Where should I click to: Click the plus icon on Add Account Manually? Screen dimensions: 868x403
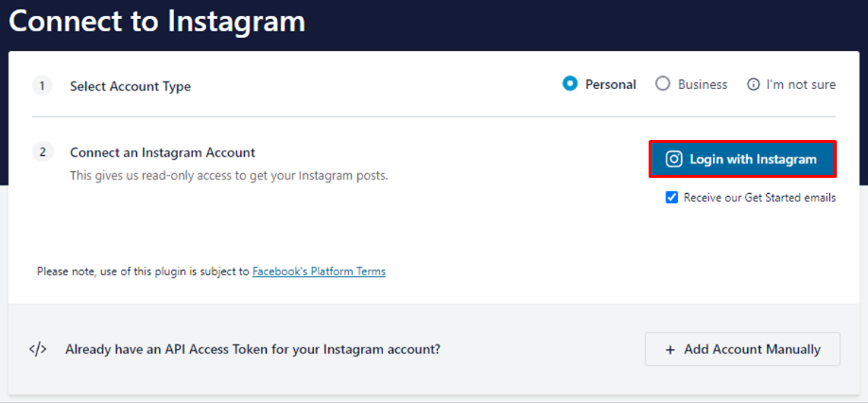tap(670, 349)
